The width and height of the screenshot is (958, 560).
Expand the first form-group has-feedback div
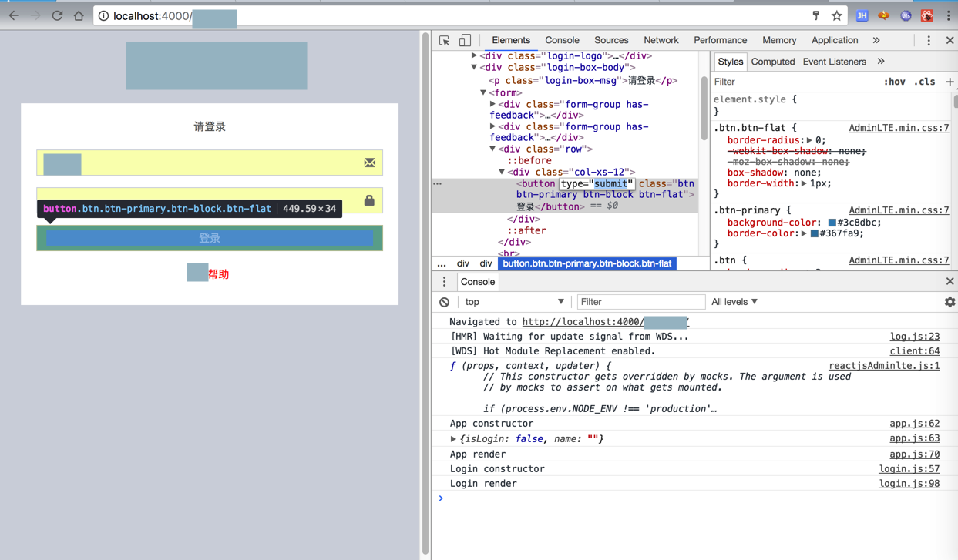click(492, 104)
